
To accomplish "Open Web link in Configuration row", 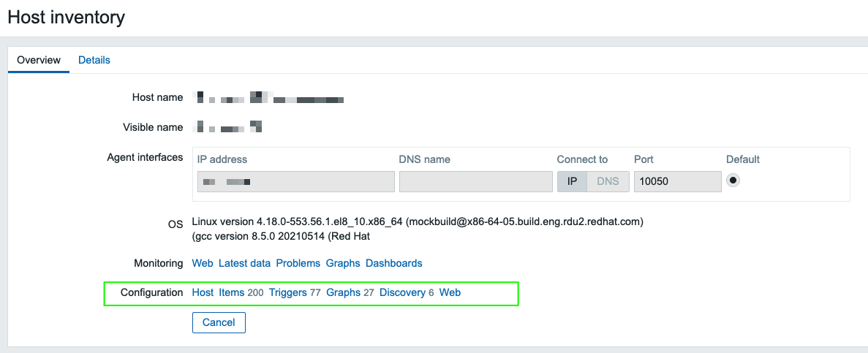I will pos(450,292).
